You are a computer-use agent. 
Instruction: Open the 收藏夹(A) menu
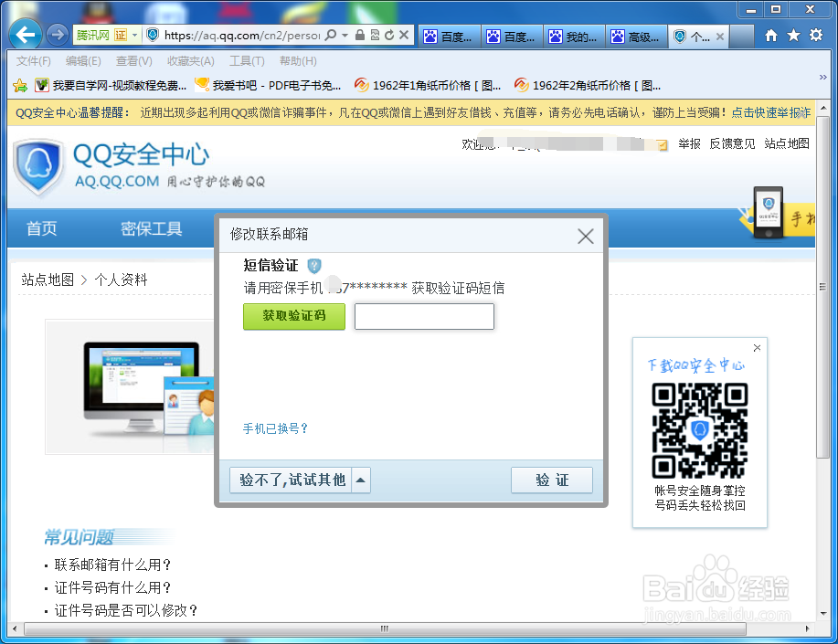190,61
